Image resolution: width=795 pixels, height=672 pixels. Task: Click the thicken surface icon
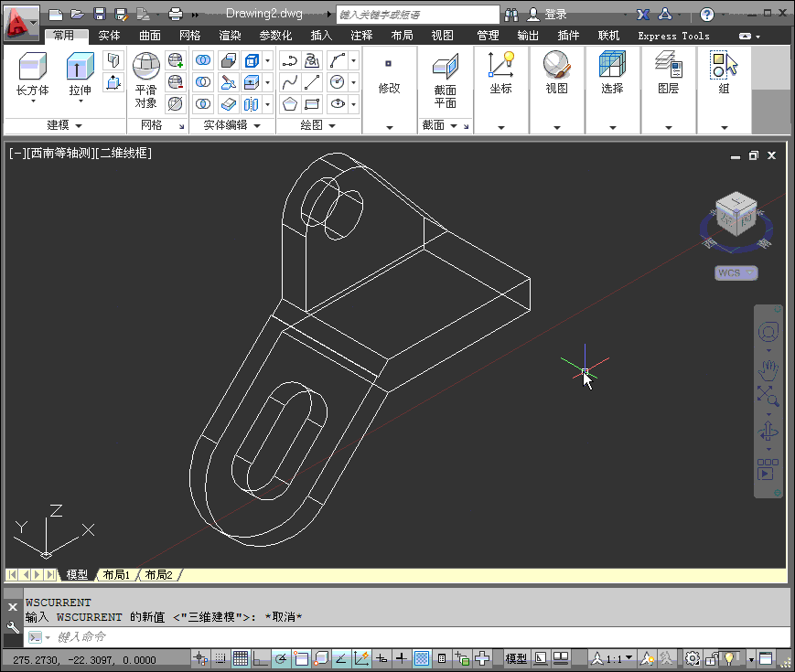[x=228, y=104]
